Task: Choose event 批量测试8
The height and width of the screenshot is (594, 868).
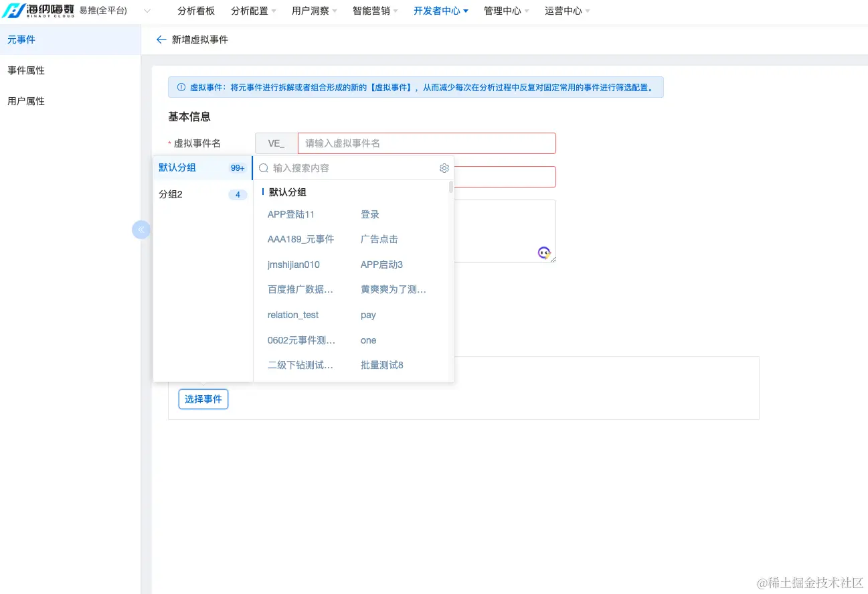Action: click(382, 365)
